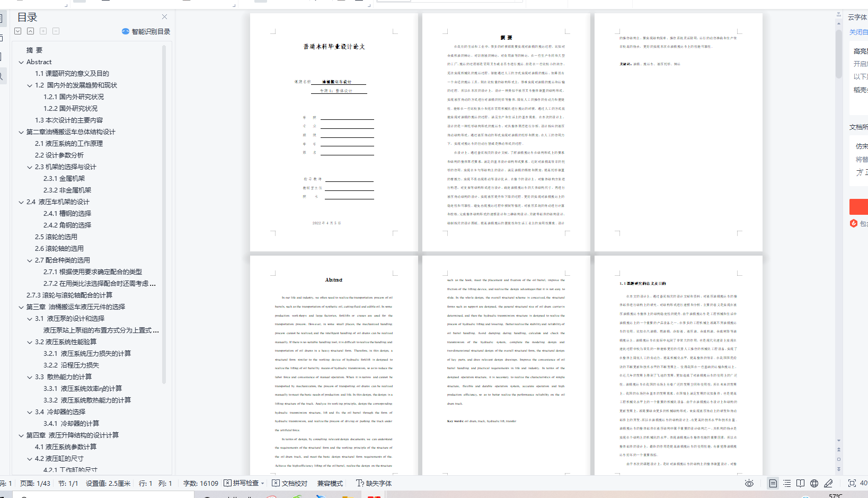This screenshot has width=868, height=498.
Task: Click page indicator 页面: 1/43
Action: [x=35, y=483]
